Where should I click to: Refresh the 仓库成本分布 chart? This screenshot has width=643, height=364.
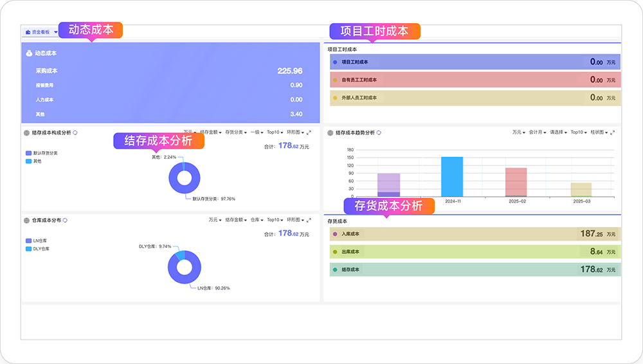tap(66, 220)
